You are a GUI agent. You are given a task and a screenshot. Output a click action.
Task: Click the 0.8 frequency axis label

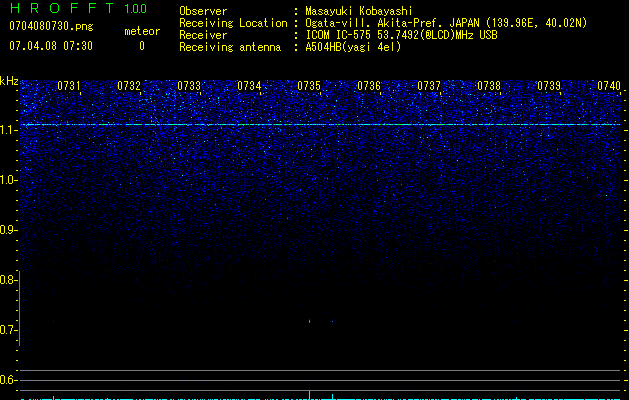pos(8,280)
